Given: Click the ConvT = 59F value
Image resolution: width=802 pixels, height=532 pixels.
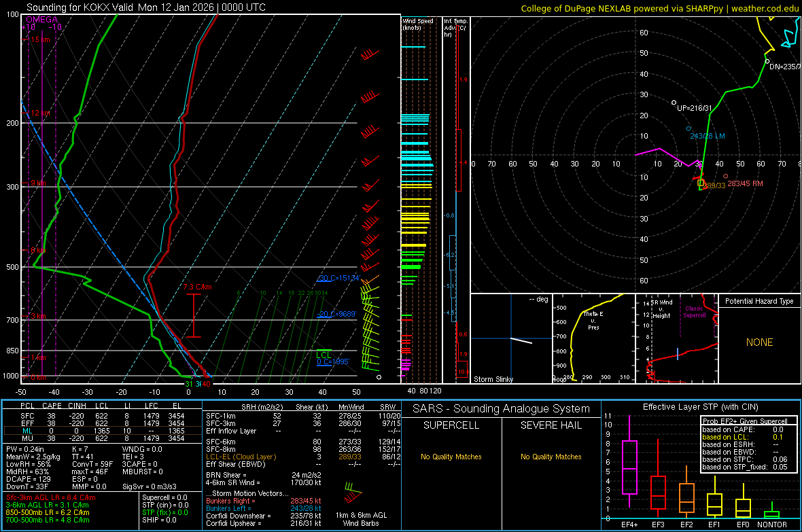Looking at the screenshot, I should (x=92, y=464).
